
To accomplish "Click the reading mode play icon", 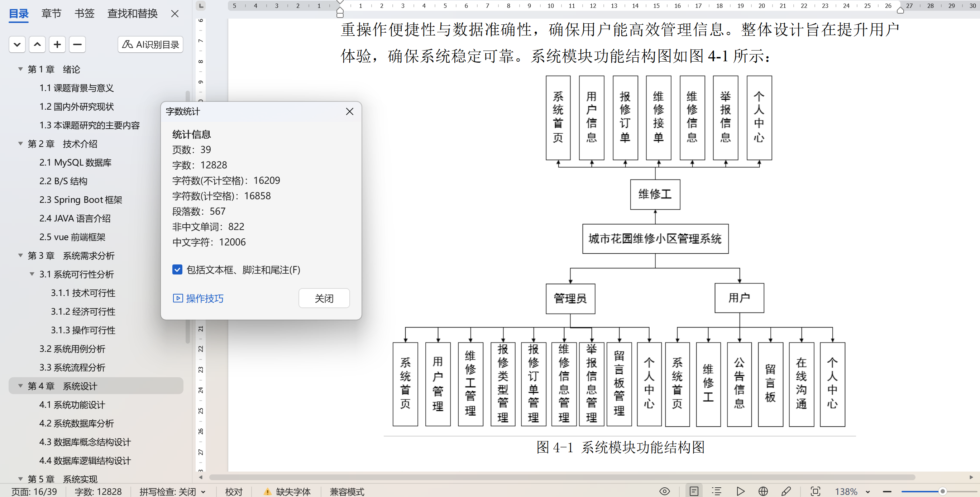I will pos(740,491).
